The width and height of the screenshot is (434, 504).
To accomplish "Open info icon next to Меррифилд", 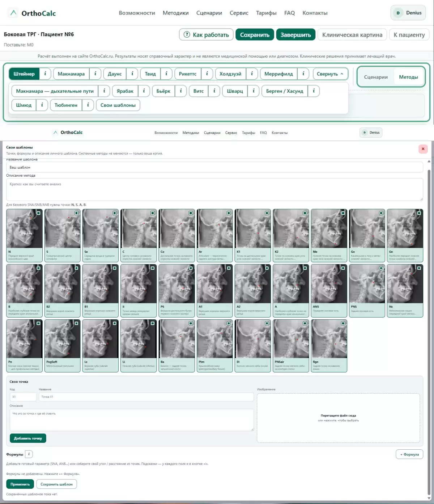I will (303, 74).
